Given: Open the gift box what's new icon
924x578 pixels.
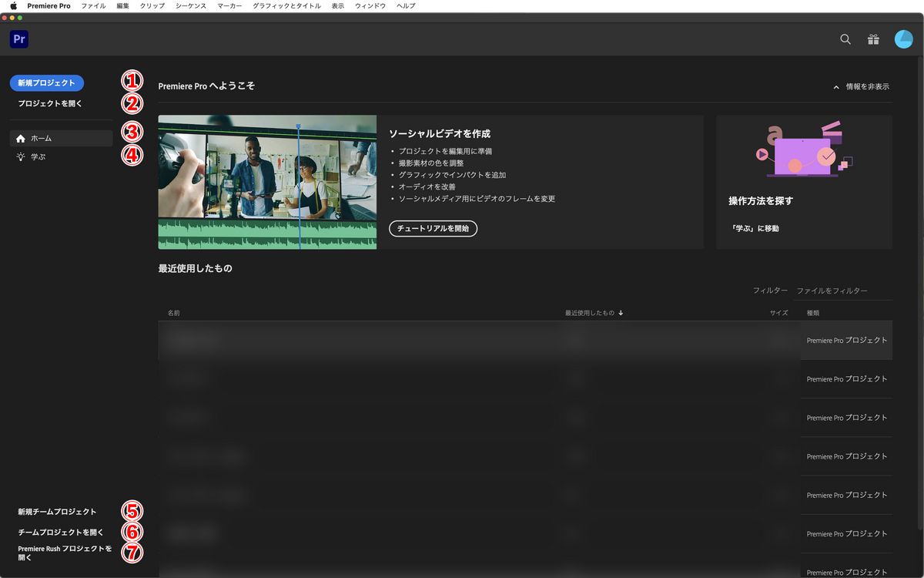Looking at the screenshot, I should 873,39.
